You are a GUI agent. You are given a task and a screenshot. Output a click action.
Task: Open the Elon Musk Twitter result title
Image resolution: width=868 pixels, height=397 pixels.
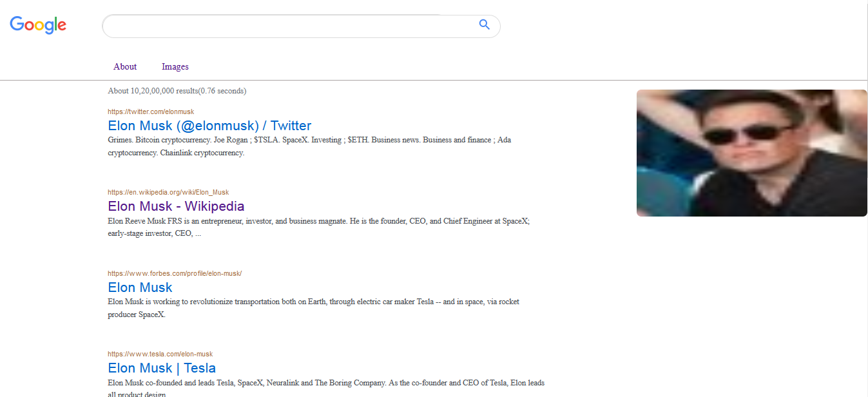(x=209, y=126)
